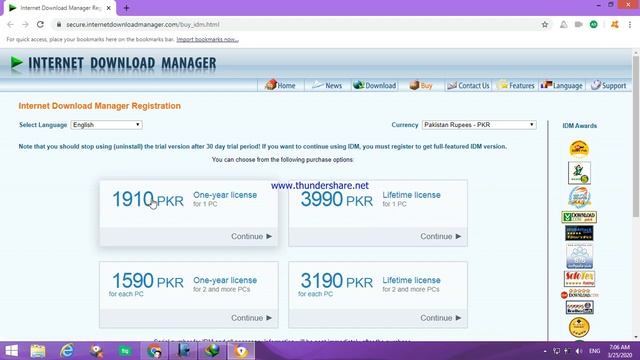The image size is (640, 360).
Task: Click the volume icon in system tray
Action: [x=578, y=351]
